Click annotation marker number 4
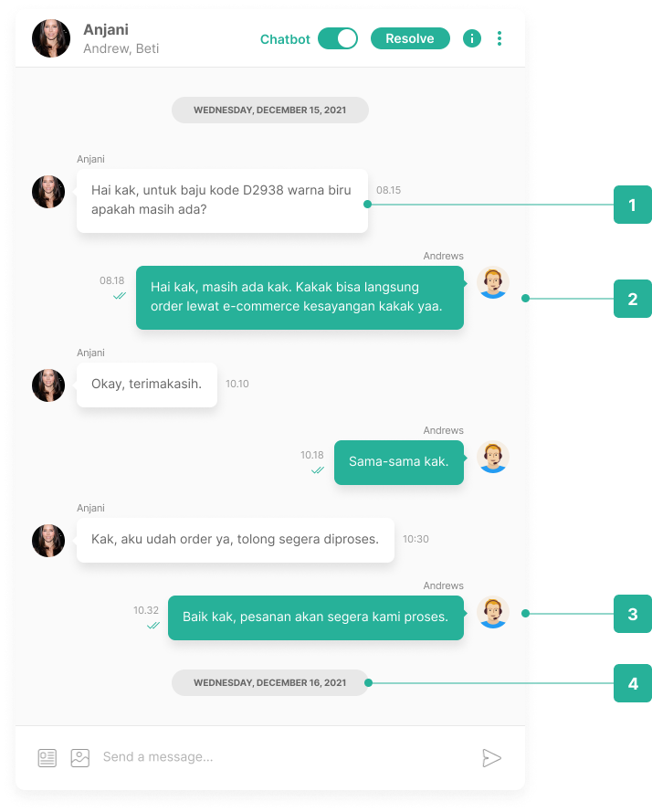This screenshot has height=812, width=652. (632, 683)
